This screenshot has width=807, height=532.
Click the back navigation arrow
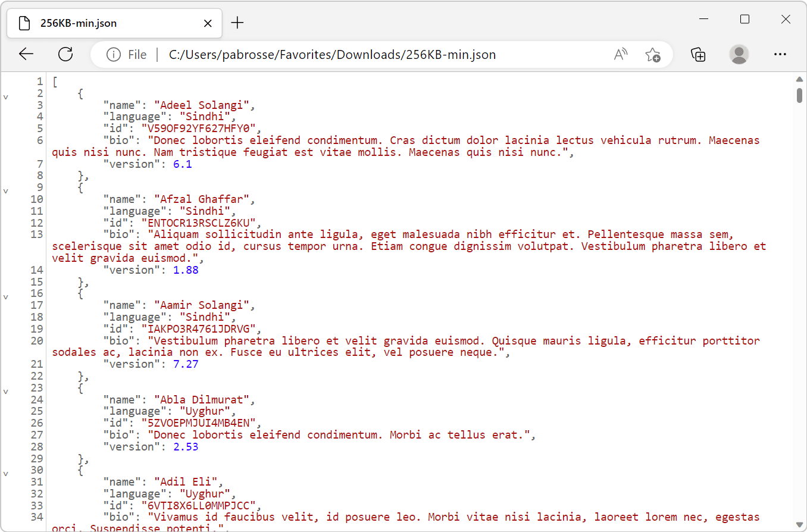click(26, 54)
